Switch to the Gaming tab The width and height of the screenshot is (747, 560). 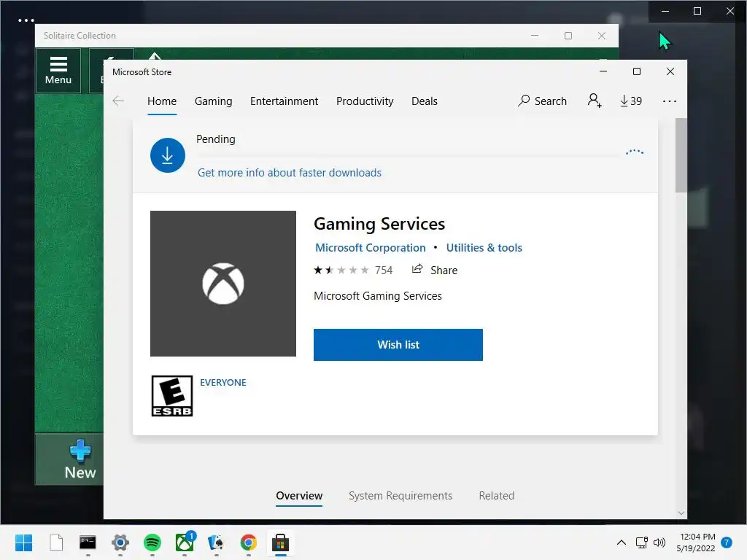pyautogui.click(x=214, y=101)
